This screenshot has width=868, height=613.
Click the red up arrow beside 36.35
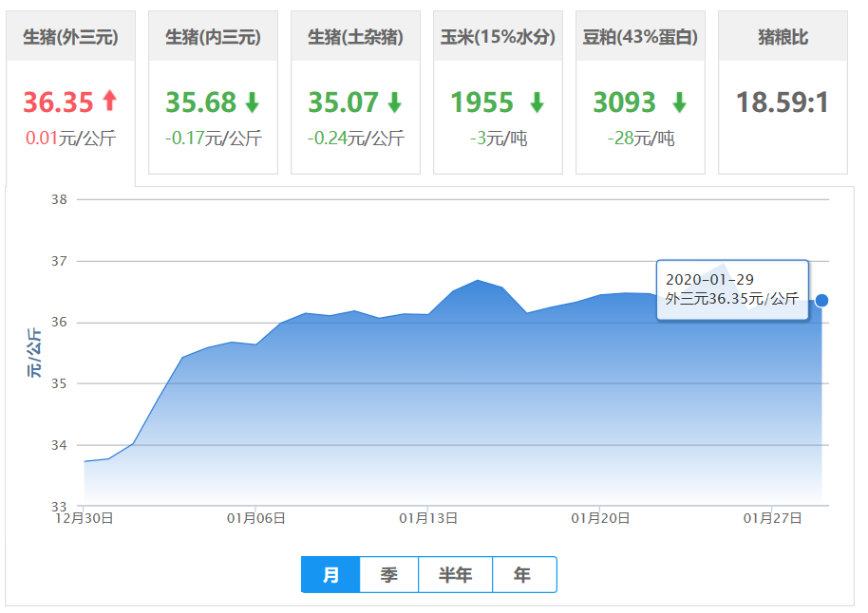tap(109, 101)
